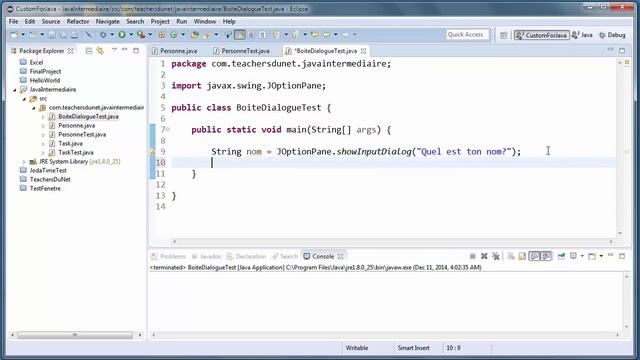Open the dropdown arrow next to Run icon
Screen dimensions: 640x360
(x=131, y=35)
